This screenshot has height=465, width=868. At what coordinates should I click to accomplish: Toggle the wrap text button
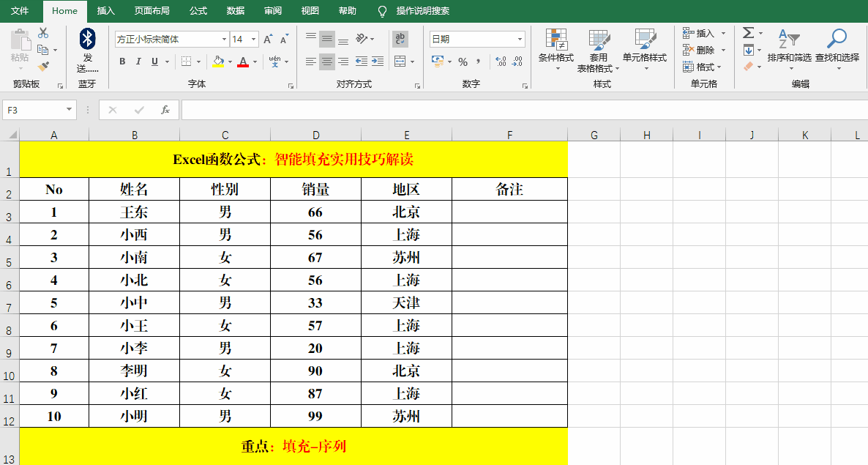400,39
